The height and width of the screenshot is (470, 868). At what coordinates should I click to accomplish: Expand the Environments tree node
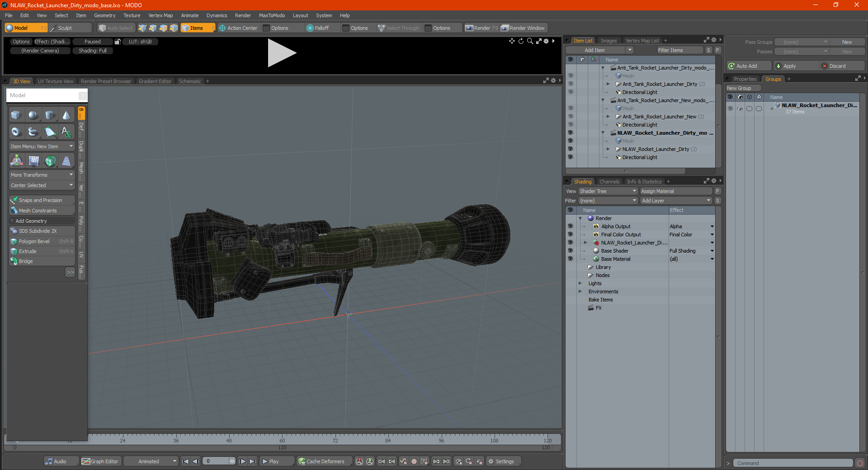(580, 291)
